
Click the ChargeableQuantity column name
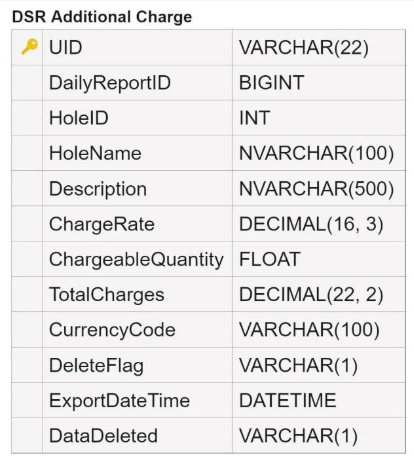coord(136,260)
